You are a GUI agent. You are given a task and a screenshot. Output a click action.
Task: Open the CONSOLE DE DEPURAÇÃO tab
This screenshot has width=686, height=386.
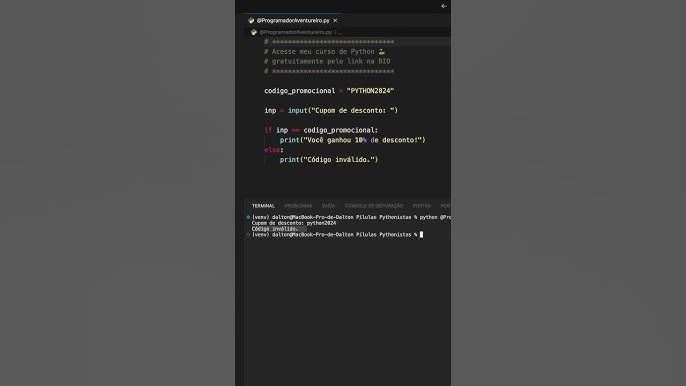pos(374,206)
